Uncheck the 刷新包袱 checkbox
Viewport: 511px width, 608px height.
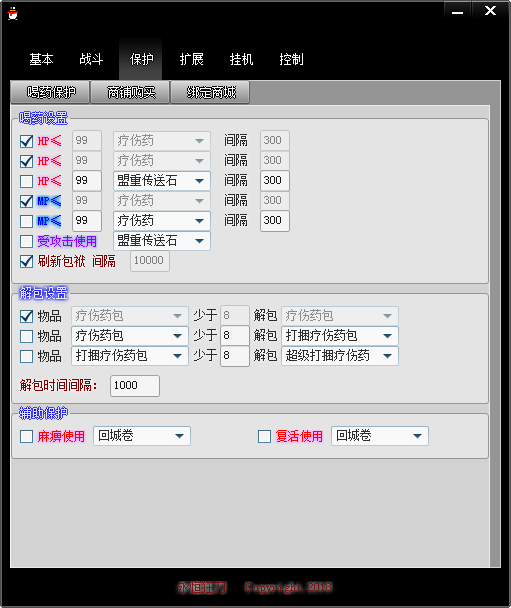click(26, 261)
